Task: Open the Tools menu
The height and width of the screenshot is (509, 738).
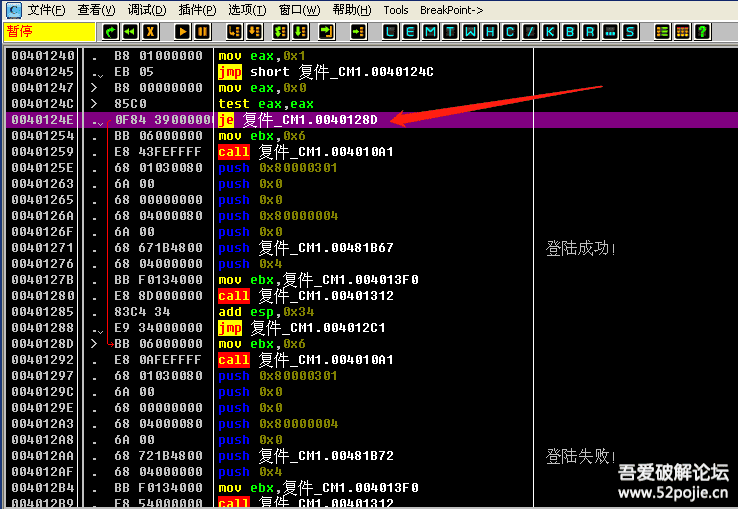Action: pos(396,10)
